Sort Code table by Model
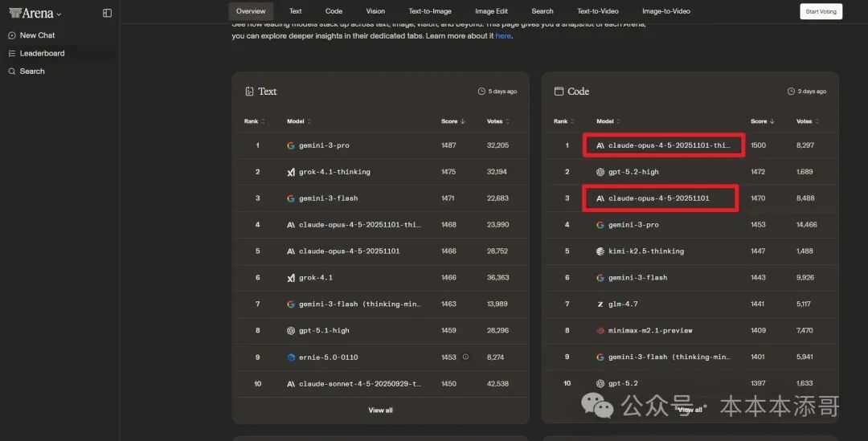The image size is (868, 441). (608, 121)
